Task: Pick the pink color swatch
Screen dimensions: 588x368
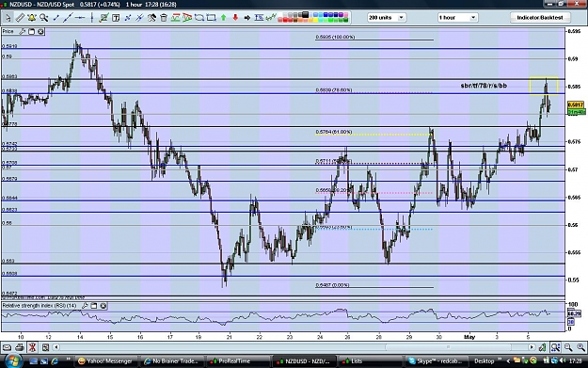Action: [345, 15]
